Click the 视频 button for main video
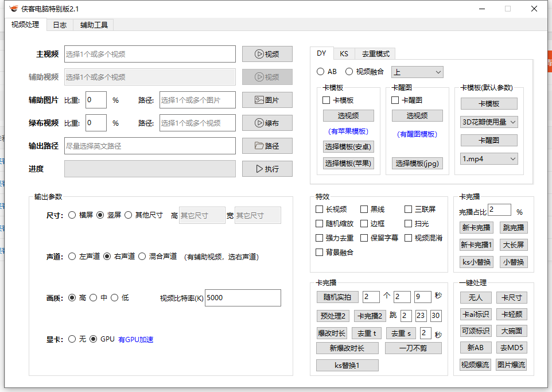 267,54
